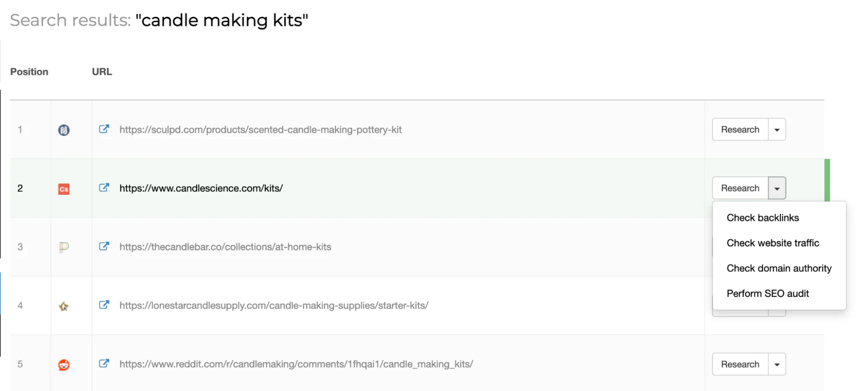Click the CandleScience favicon in row 2
Image resolution: width=868 pixels, height=391 pixels.
(x=64, y=189)
